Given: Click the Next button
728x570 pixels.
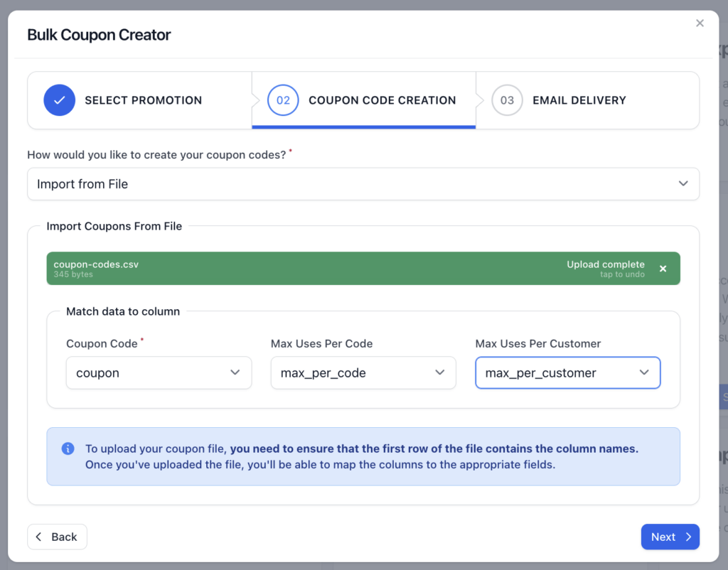Looking at the screenshot, I should coord(670,537).
